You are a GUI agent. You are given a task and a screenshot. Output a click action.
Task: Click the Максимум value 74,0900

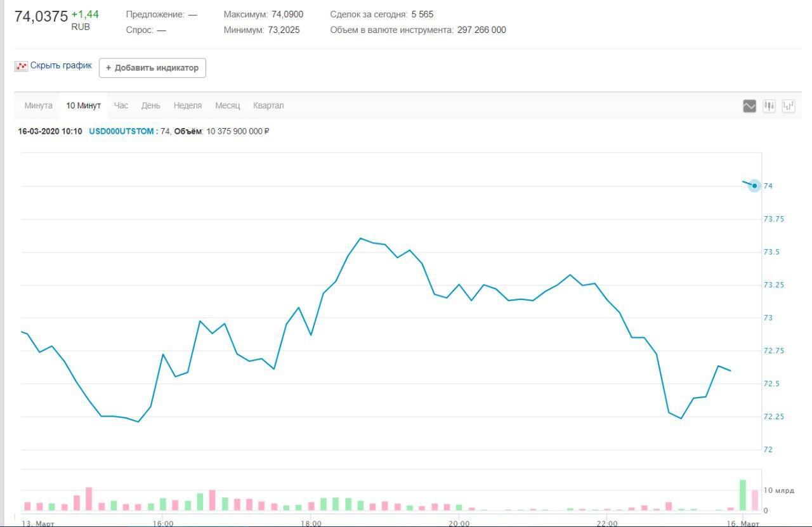point(287,14)
